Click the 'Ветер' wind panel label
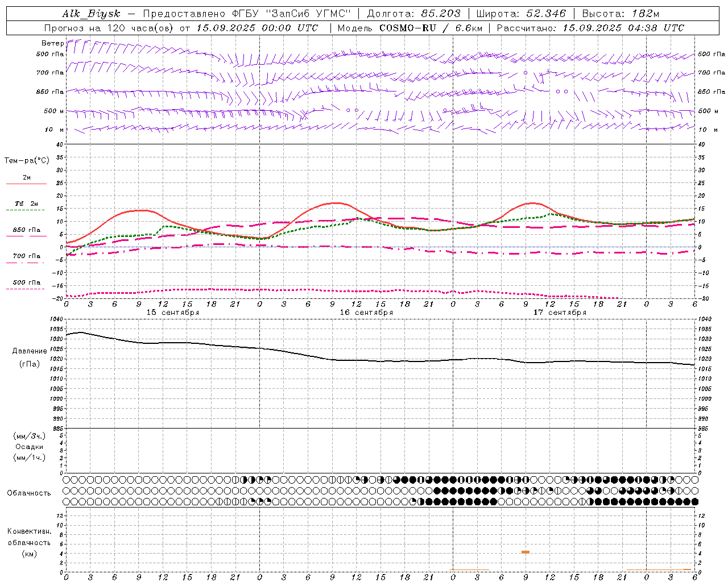Viewport: 728px width, 582px height. pyautogui.click(x=52, y=43)
